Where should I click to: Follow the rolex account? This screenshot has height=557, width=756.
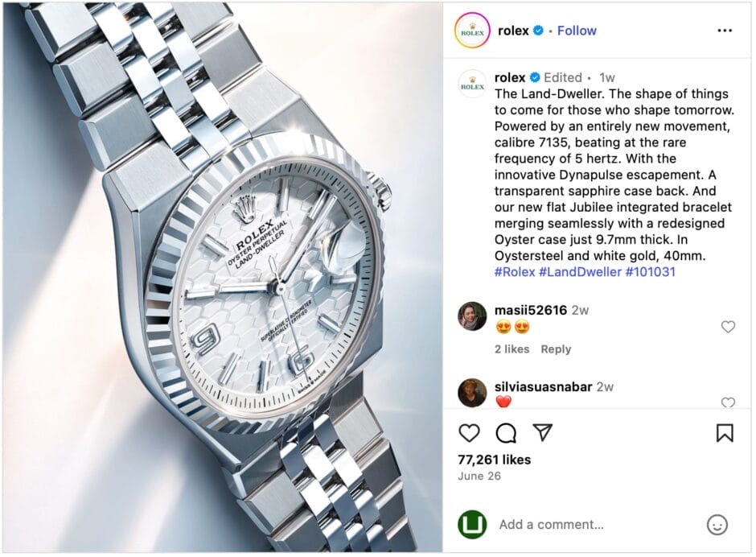(x=577, y=31)
